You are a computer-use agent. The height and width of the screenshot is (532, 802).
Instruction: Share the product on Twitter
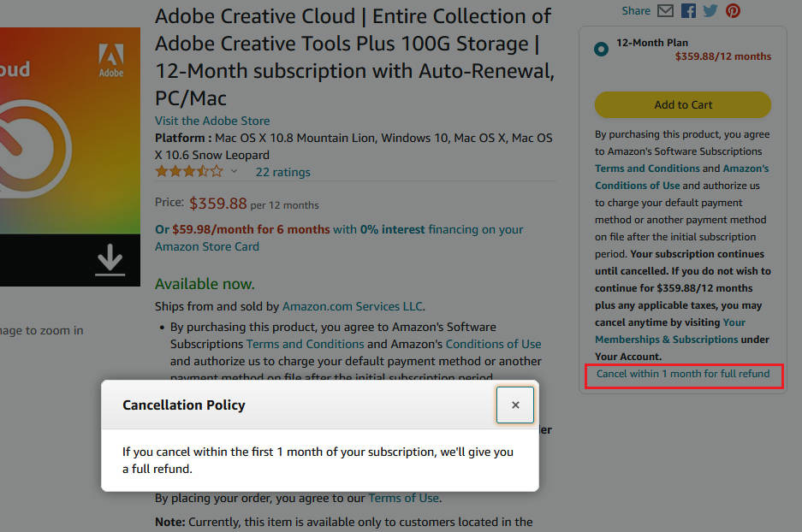click(x=710, y=10)
